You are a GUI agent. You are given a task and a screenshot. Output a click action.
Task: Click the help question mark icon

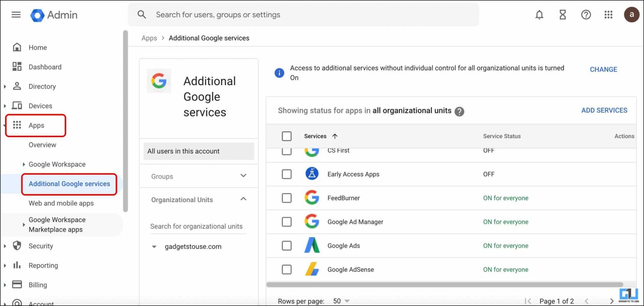(586, 14)
